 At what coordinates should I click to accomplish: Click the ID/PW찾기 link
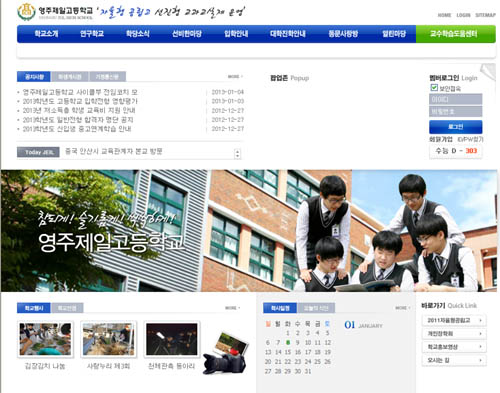(470, 139)
